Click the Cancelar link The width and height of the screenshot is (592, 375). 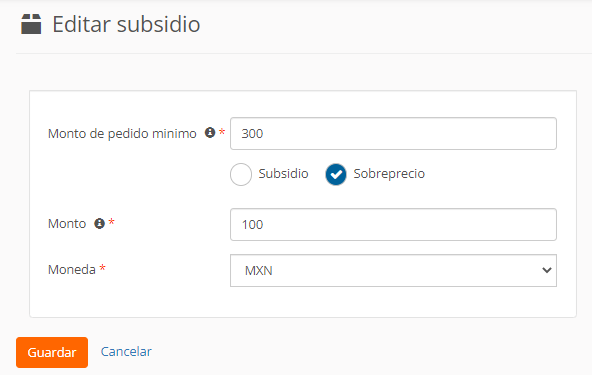click(126, 352)
